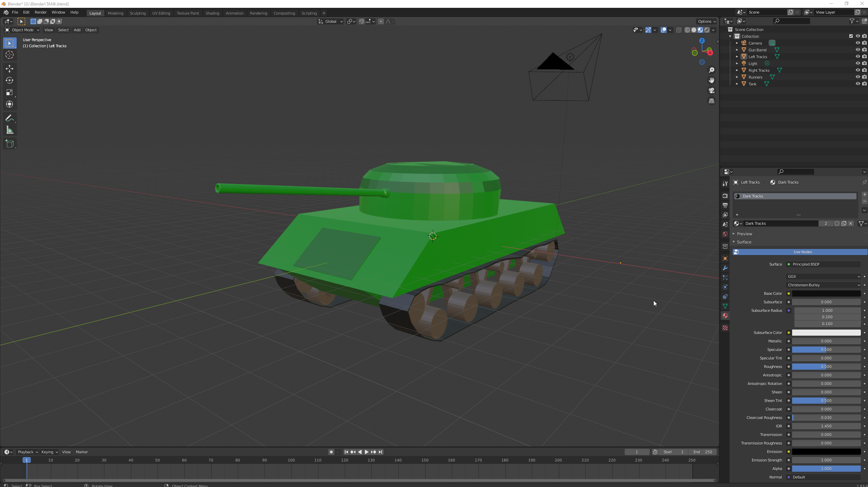Image resolution: width=868 pixels, height=487 pixels.
Task: Hide Gun Barrel with its eye icon
Action: pyautogui.click(x=857, y=50)
